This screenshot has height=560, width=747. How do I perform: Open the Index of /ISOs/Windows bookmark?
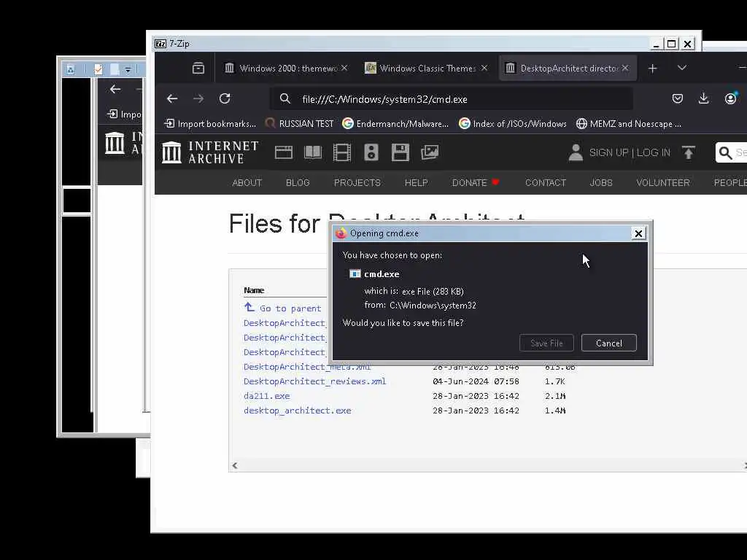click(513, 124)
